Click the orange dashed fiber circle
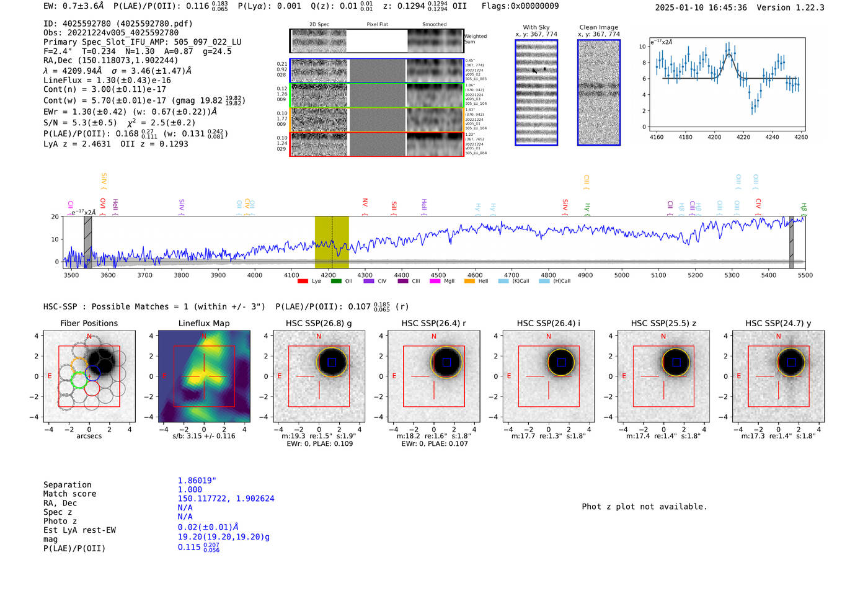The width and height of the screenshot is (868, 591). 79,365
